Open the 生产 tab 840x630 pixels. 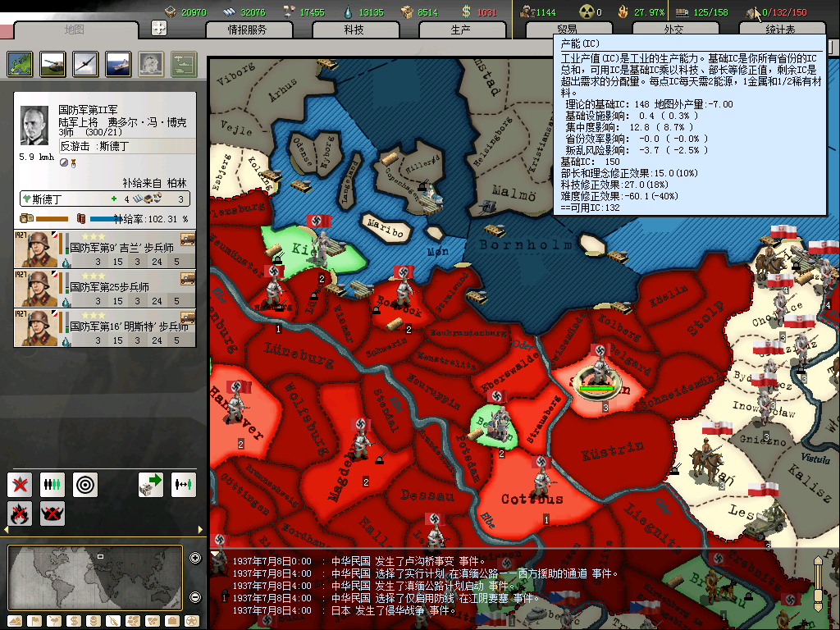tap(461, 30)
